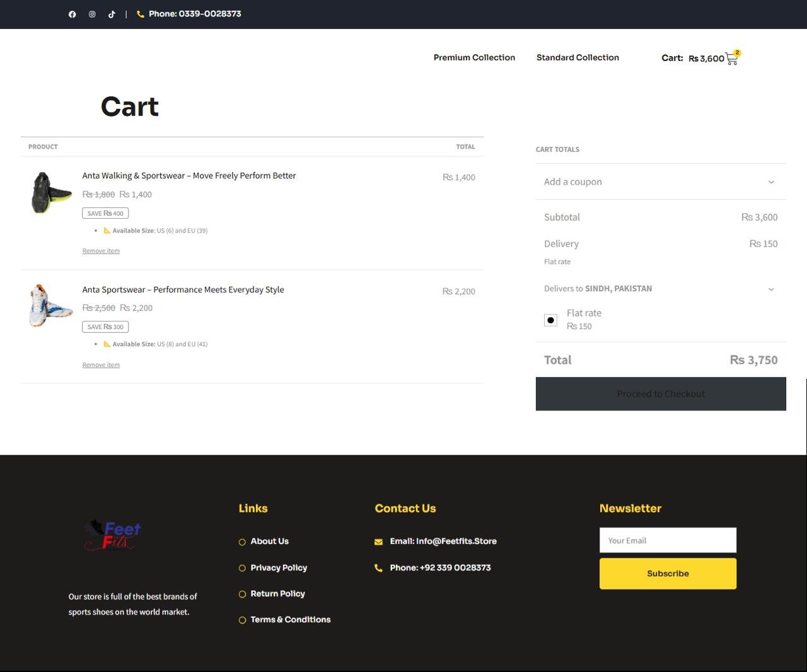
Task: Remove the Anta Sportswear Performance item
Action: tap(101, 365)
